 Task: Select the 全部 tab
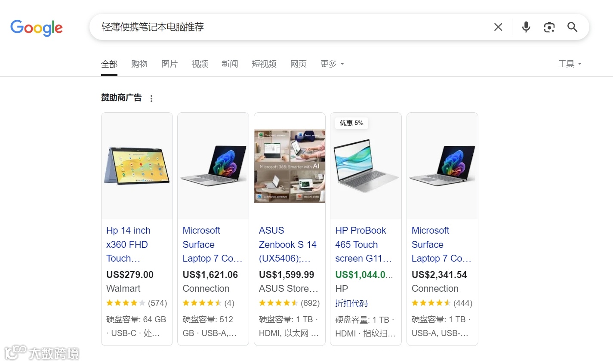tap(109, 64)
